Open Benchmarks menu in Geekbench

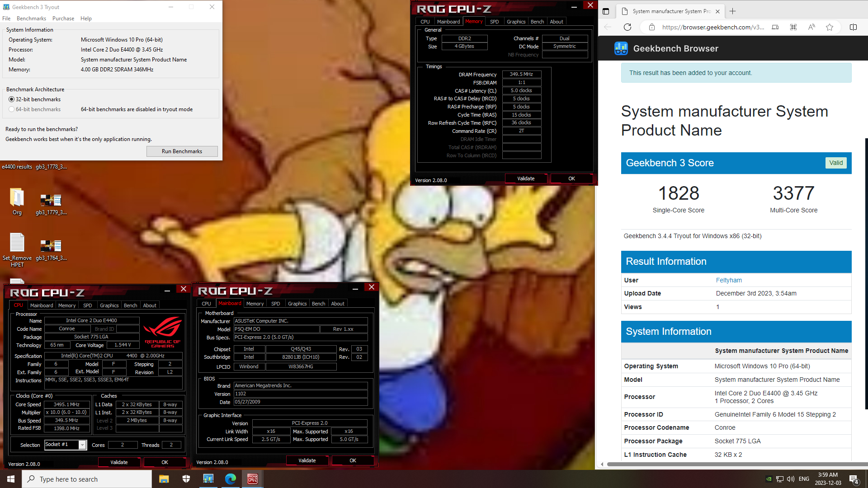pos(31,19)
